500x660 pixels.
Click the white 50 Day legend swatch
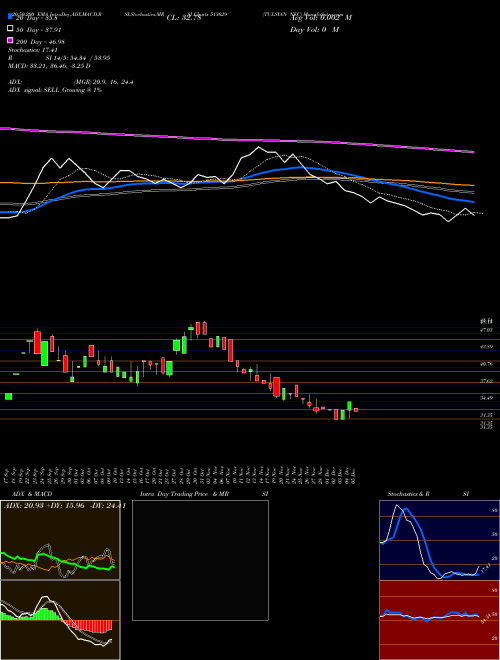10,29
